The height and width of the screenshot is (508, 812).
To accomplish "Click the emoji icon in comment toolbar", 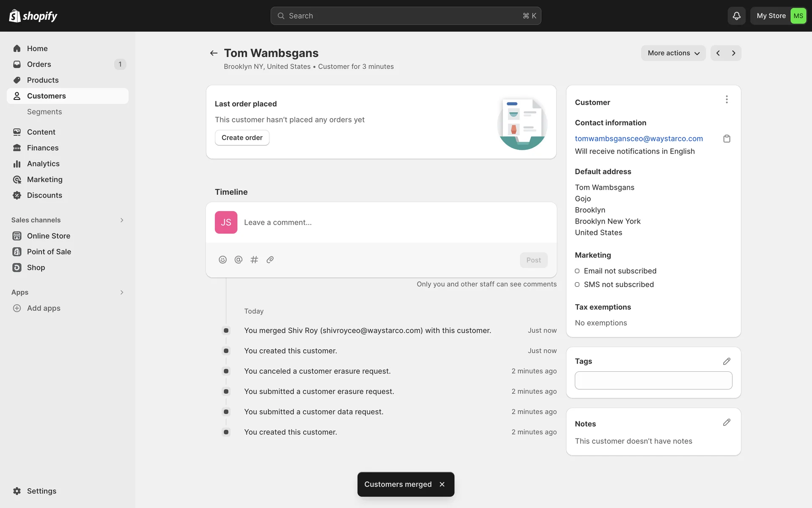I will pos(222,260).
